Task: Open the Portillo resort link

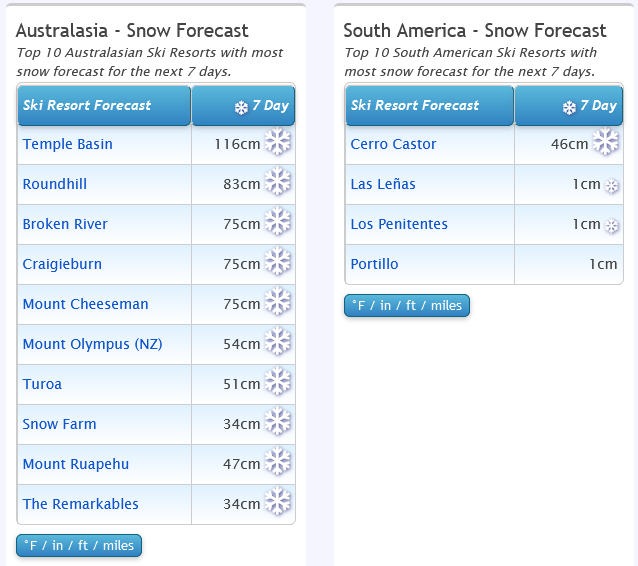Action: point(374,264)
